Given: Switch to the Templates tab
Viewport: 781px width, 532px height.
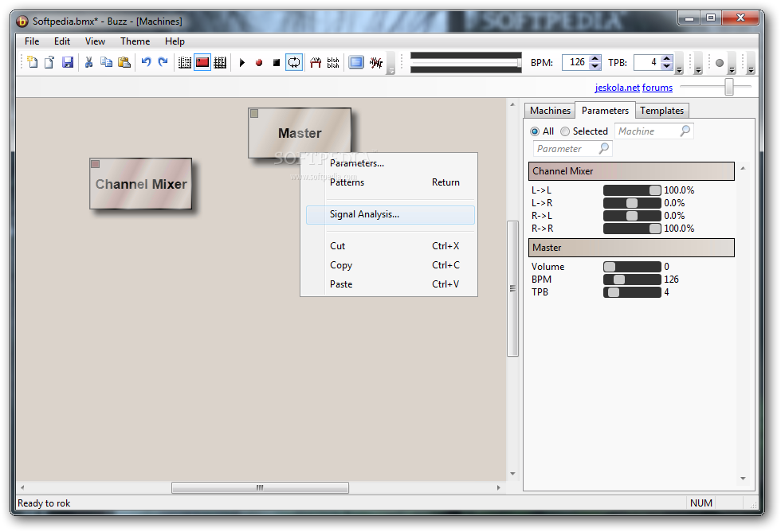Looking at the screenshot, I should pos(662,111).
